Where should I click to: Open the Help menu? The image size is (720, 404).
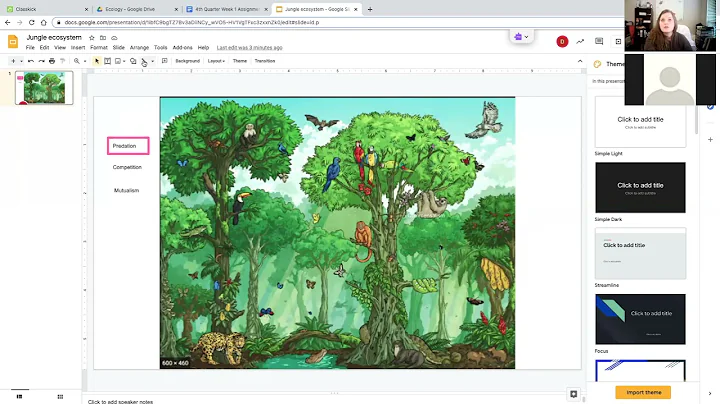click(203, 48)
